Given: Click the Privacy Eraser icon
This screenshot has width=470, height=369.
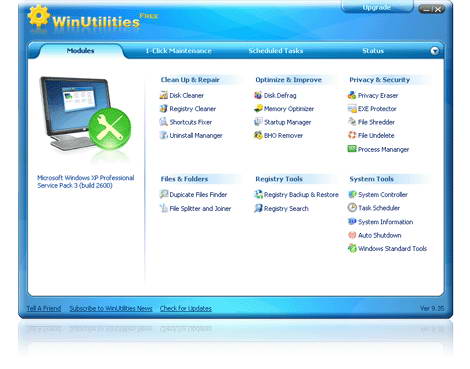Looking at the screenshot, I should tap(352, 95).
